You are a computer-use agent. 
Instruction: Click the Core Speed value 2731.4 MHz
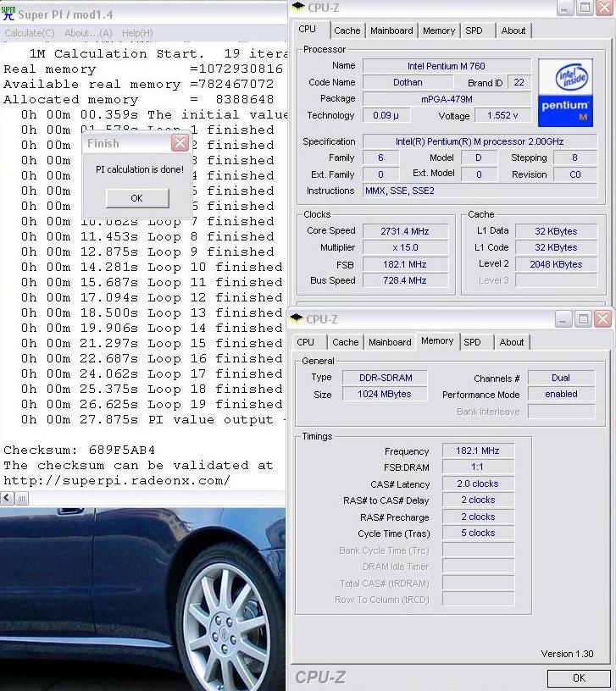(x=405, y=231)
